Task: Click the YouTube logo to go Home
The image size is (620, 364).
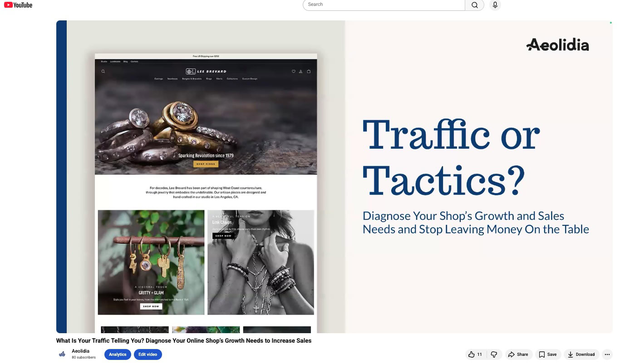Action: (18, 5)
